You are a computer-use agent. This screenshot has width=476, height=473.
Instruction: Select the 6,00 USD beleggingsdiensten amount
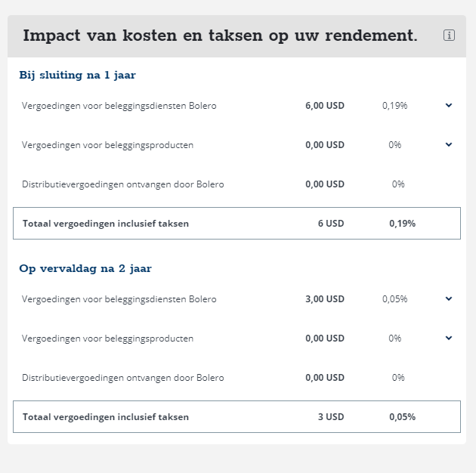[325, 105]
